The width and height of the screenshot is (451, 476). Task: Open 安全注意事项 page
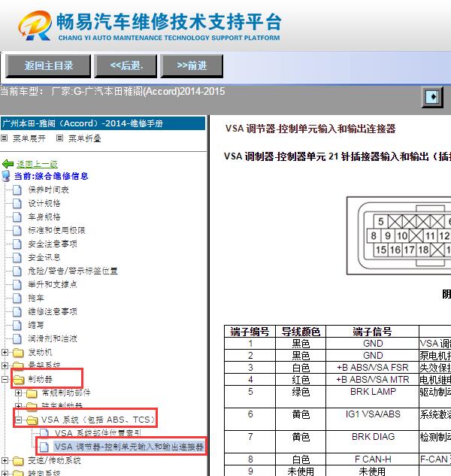point(53,244)
